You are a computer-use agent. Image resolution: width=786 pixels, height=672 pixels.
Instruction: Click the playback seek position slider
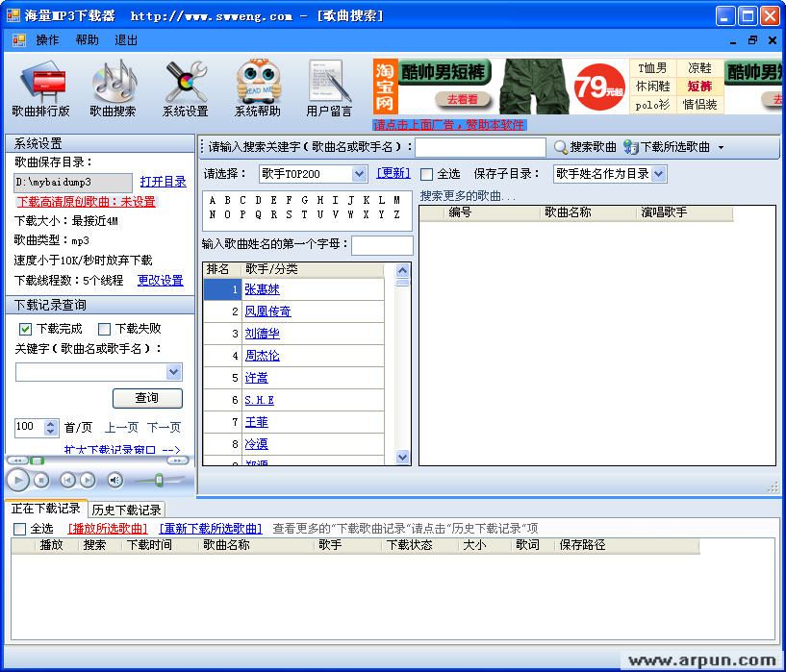(x=37, y=460)
